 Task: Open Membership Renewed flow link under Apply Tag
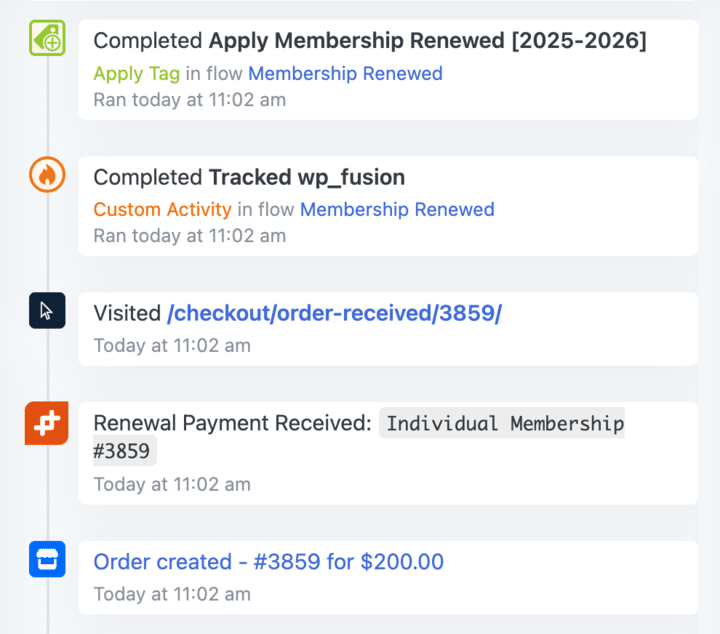(x=345, y=73)
